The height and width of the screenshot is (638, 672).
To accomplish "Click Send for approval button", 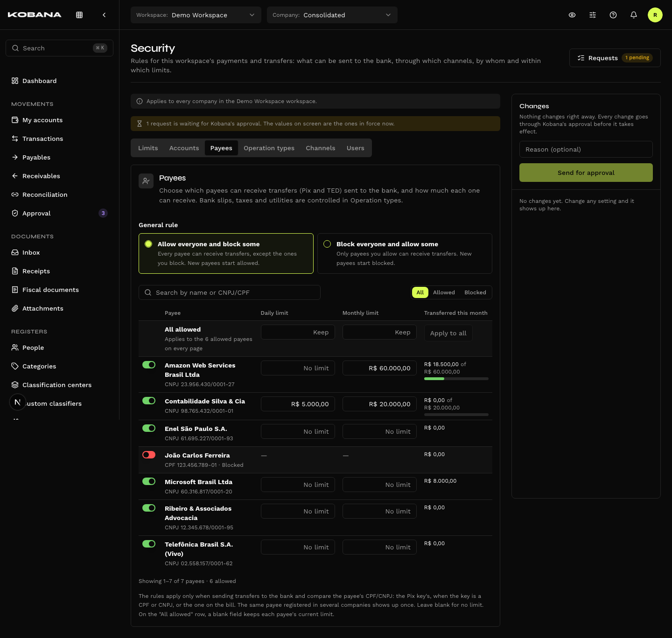I will click(586, 173).
